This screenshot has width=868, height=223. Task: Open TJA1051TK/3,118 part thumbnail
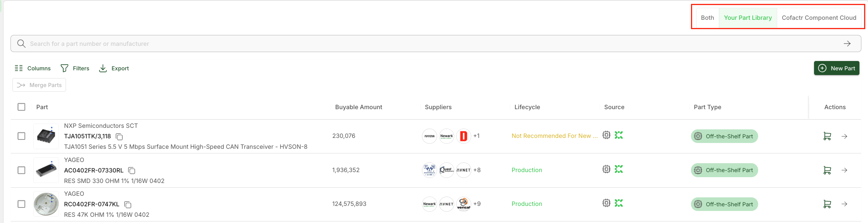coord(46,136)
